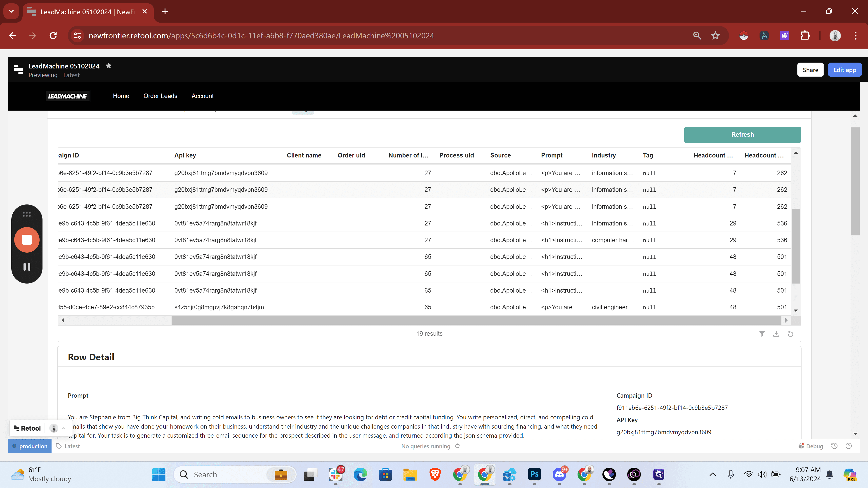The height and width of the screenshot is (488, 868).
Task: Bookmark this page with the star
Action: click(715, 36)
